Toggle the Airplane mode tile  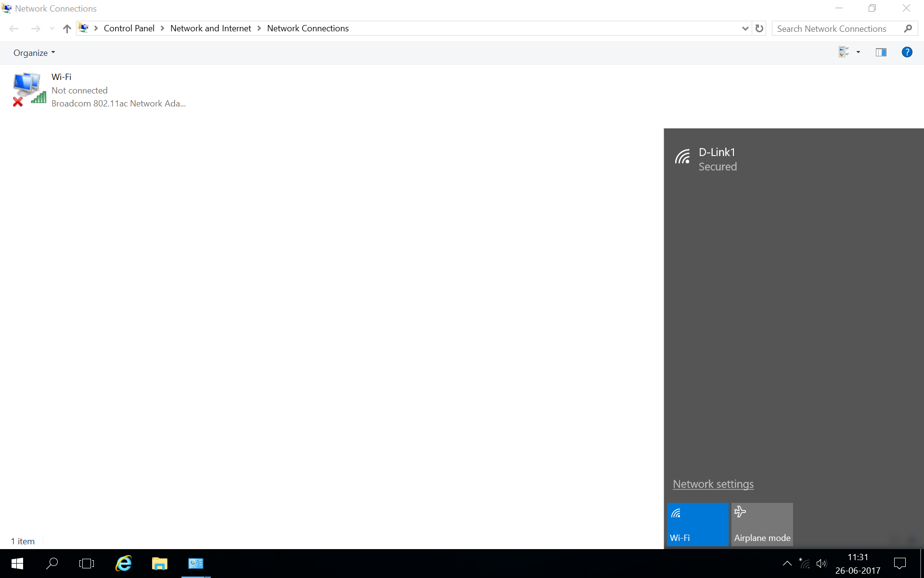(x=762, y=524)
